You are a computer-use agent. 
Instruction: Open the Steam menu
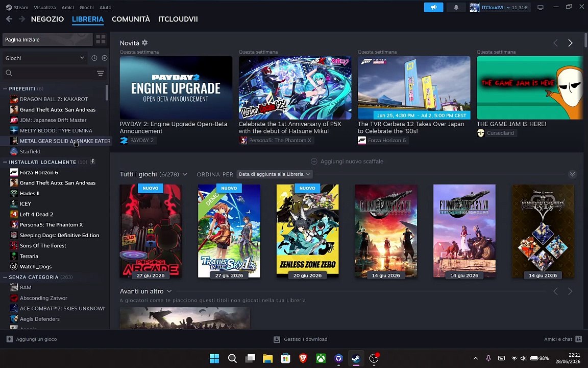click(x=21, y=7)
